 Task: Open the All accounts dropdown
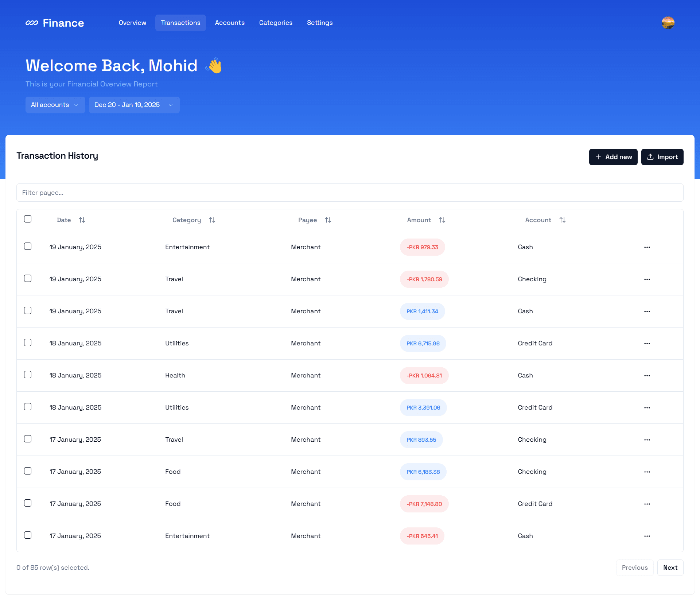pyautogui.click(x=55, y=105)
